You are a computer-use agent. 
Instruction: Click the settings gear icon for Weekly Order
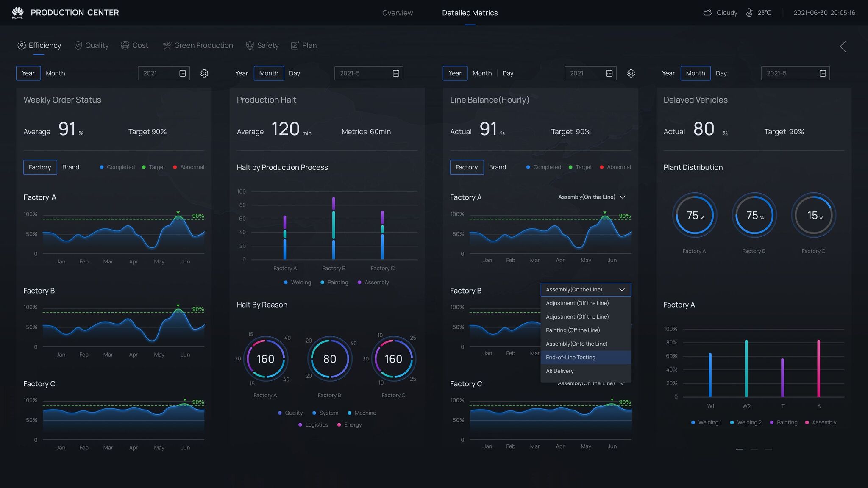click(x=204, y=73)
